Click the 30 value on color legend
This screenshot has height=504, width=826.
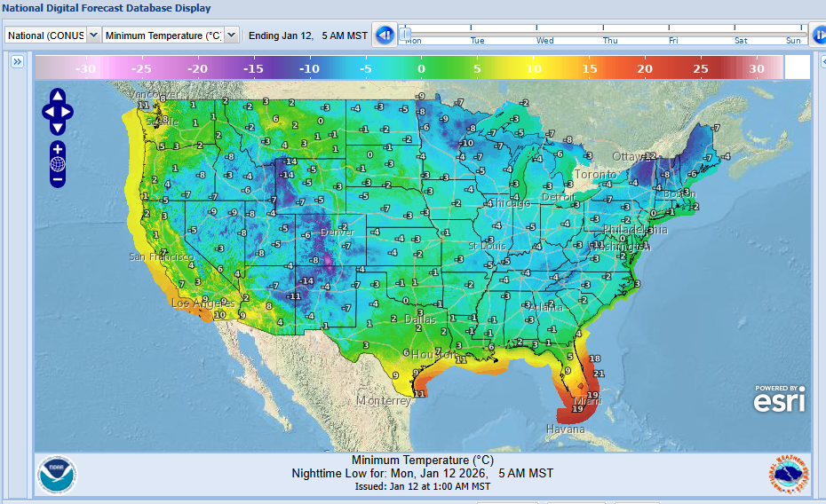[x=757, y=68]
